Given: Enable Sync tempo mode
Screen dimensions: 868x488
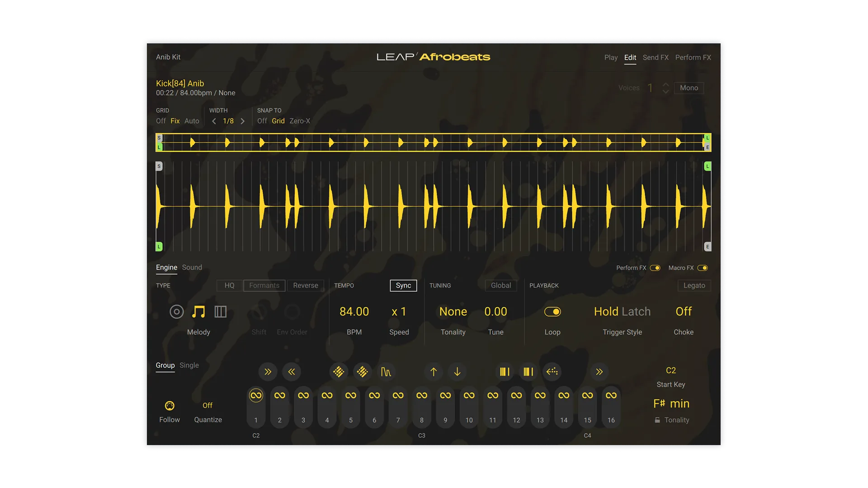Looking at the screenshot, I should coord(403,286).
